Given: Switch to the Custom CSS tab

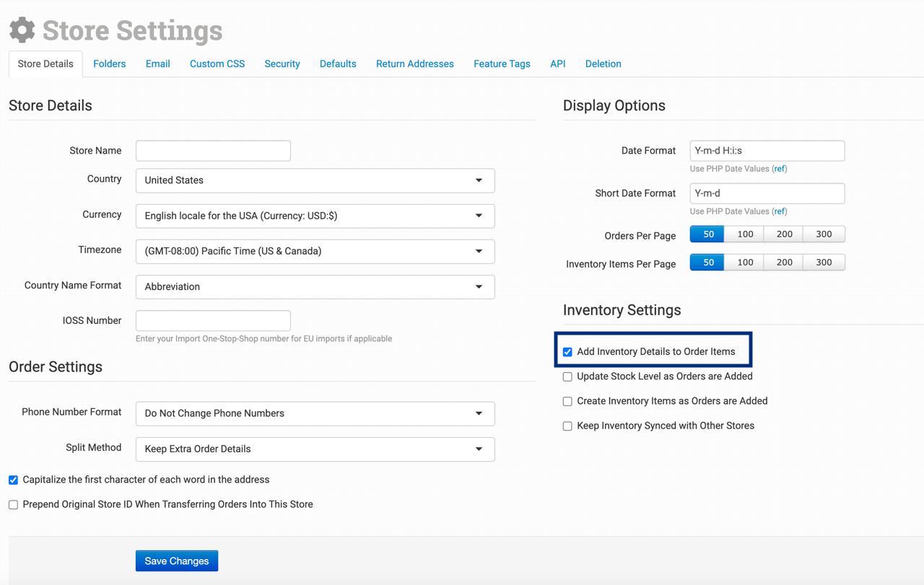Looking at the screenshot, I should click(217, 63).
